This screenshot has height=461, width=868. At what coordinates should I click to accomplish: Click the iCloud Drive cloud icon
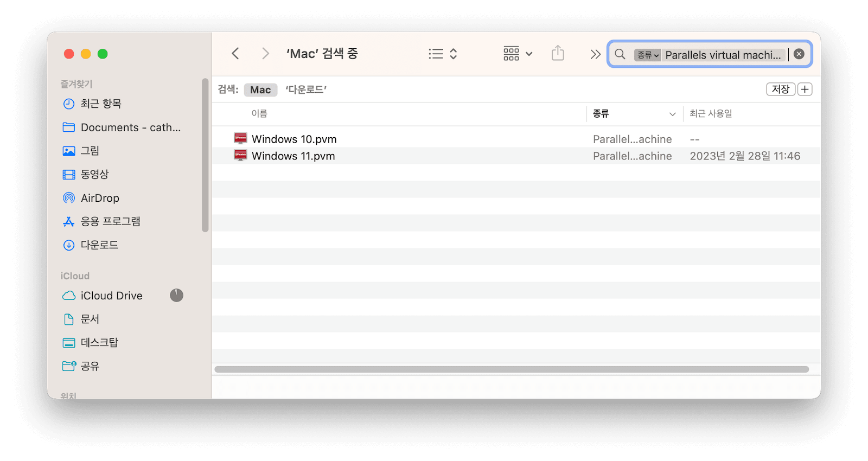click(69, 296)
